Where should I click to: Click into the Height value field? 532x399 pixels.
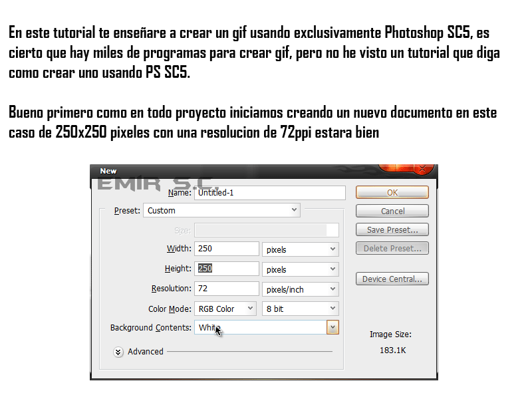pos(226,269)
